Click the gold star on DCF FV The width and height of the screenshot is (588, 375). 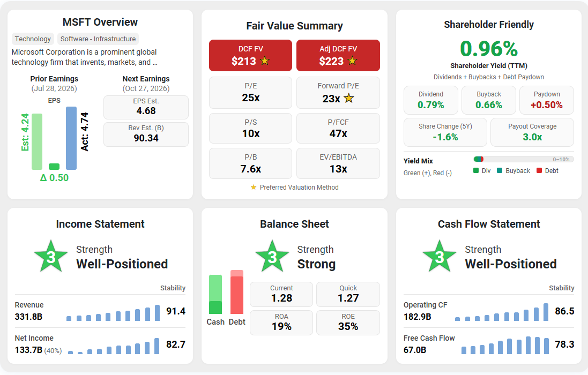pyautogui.click(x=265, y=61)
